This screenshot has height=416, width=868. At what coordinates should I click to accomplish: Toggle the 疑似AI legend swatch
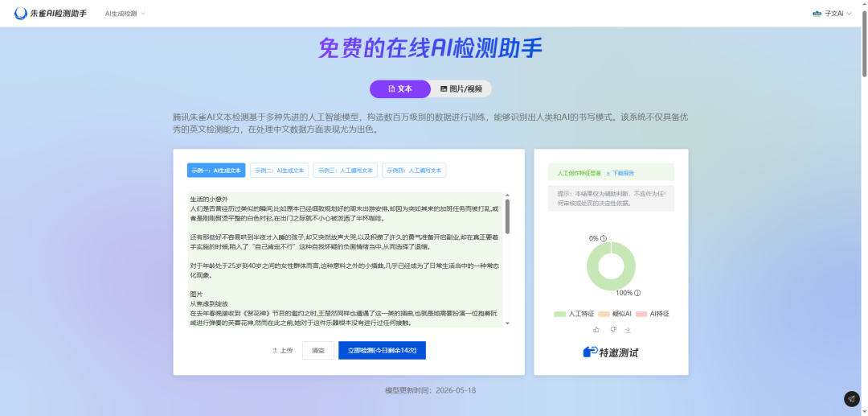pos(604,314)
